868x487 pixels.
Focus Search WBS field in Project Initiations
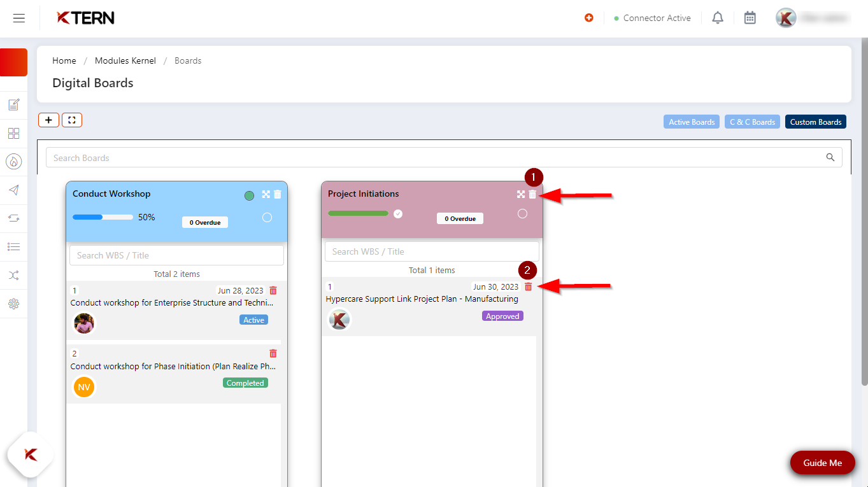[x=432, y=251]
